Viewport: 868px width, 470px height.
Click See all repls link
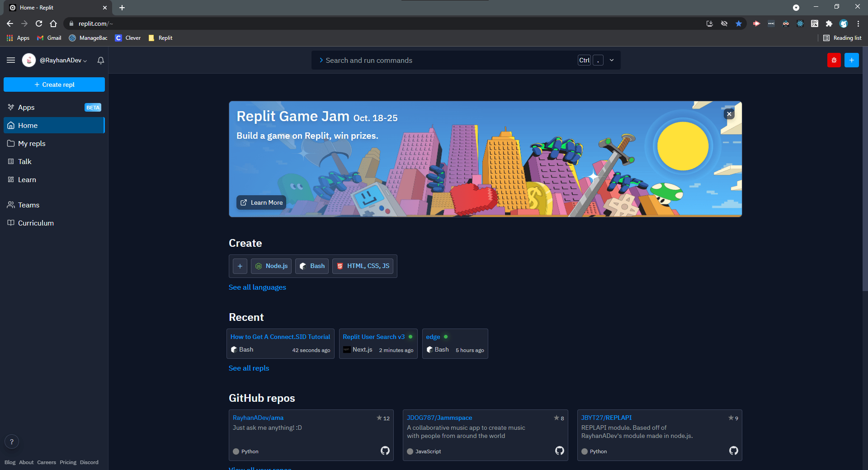pos(249,368)
